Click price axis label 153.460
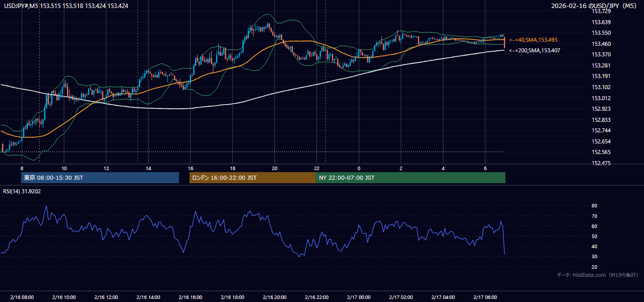 click(601, 44)
